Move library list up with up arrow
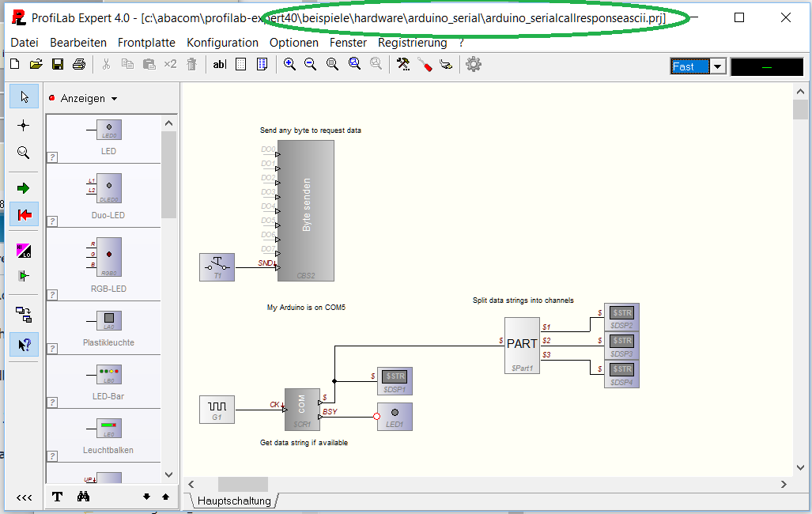 [x=166, y=497]
